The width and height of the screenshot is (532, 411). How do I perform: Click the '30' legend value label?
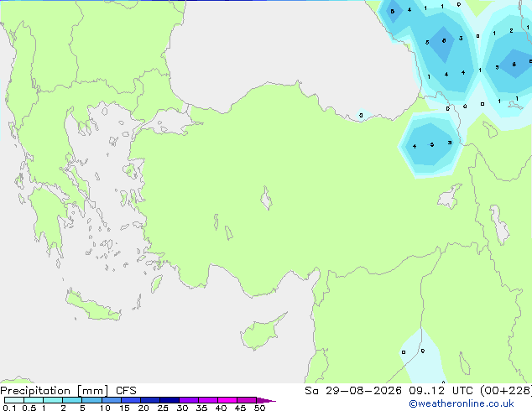(182, 408)
